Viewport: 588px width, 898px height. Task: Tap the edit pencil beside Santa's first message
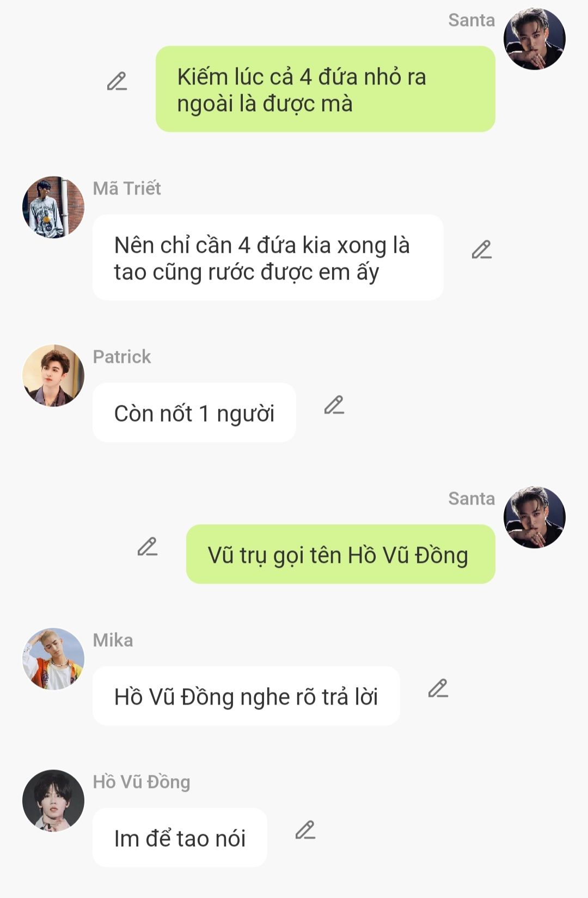tap(117, 81)
